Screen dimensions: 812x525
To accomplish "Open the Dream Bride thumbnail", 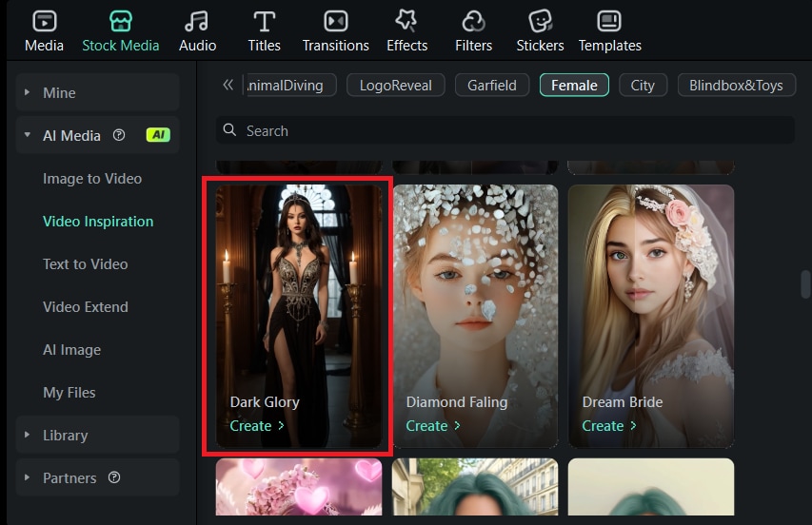I will pyautogui.click(x=651, y=316).
